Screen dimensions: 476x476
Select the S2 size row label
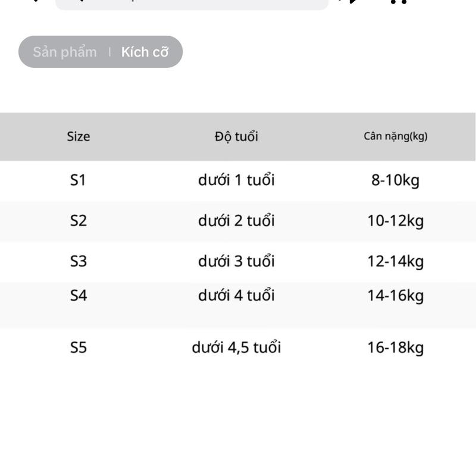[x=78, y=221]
